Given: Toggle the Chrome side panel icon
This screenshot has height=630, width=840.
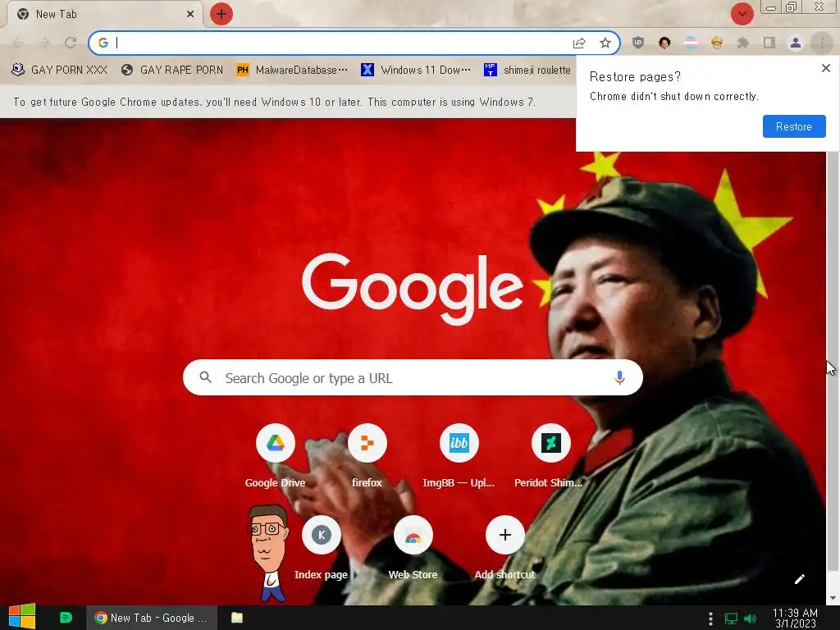Looking at the screenshot, I should pos(769,43).
